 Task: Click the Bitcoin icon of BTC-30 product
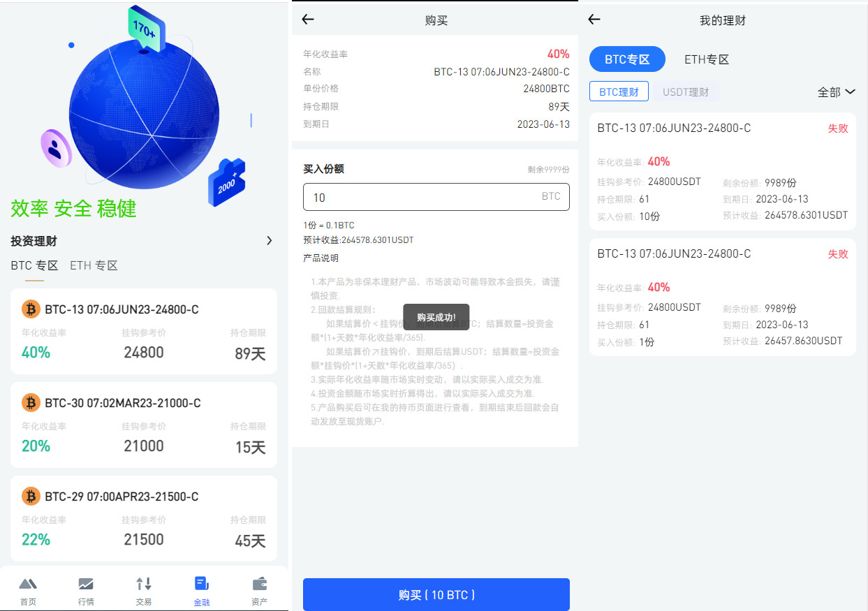point(31,403)
